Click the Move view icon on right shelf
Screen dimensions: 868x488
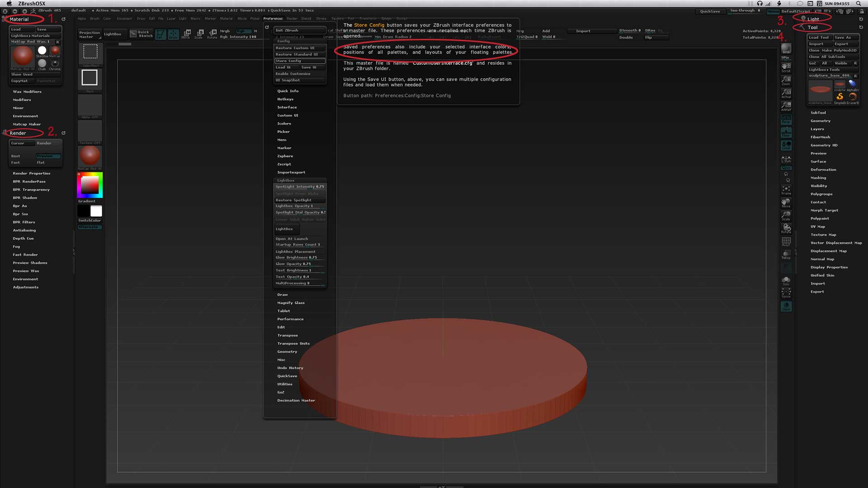pyautogui.click(x=786, y=203)
